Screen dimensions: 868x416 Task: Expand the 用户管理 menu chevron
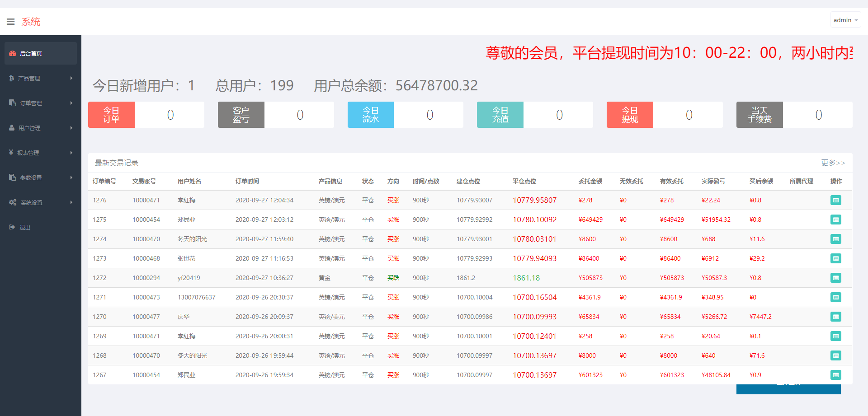coord(71,127)
